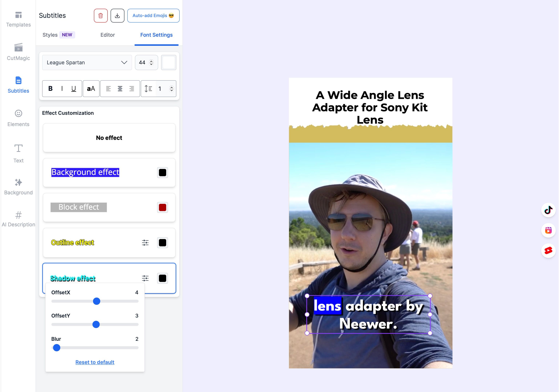Click the Reset to default link
The width and height of the screenshot is (559, 392).
(95, 362)
